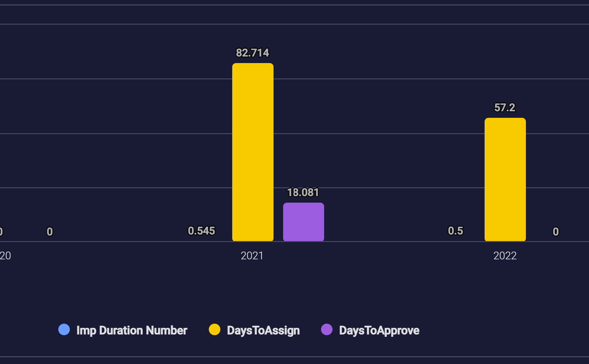
Task: Click the fully visible 0 label left of 0.545
Action: click(x=50, y=231)
